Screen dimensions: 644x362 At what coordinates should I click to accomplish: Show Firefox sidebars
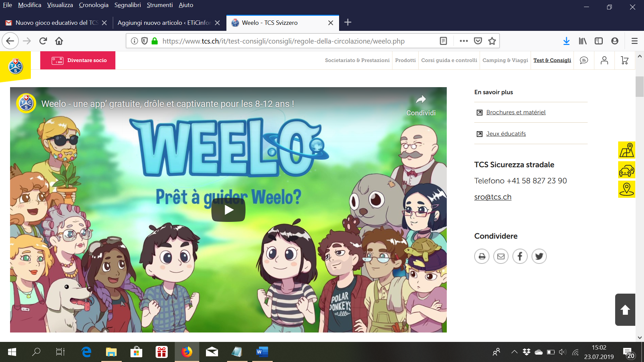pos(599,41)
